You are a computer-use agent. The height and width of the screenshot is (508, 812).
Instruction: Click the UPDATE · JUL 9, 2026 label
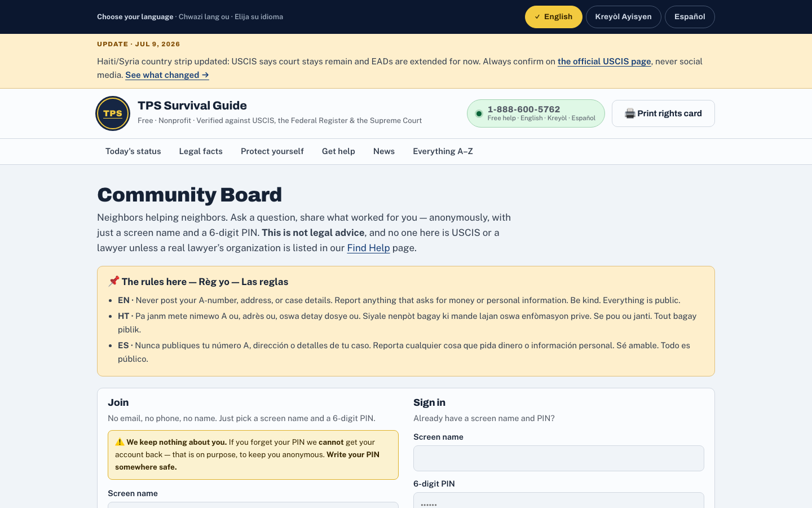139,44
